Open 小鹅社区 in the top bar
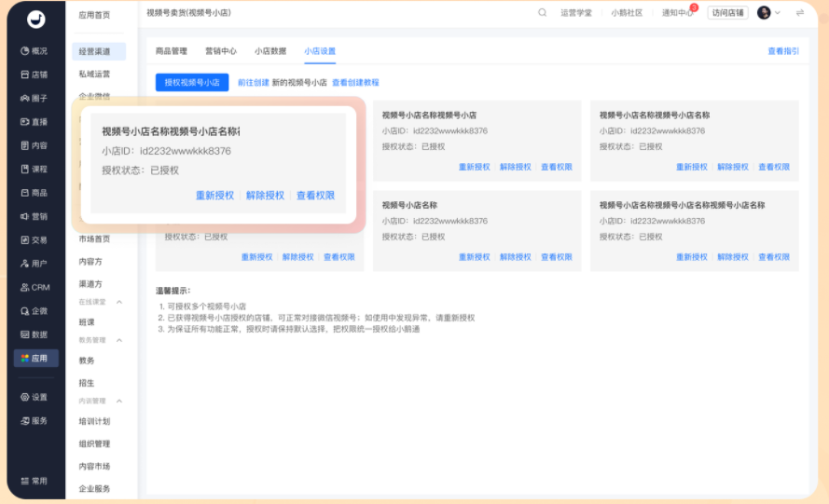The height and width of the screenshot is (504, 829). click(627, 13)
